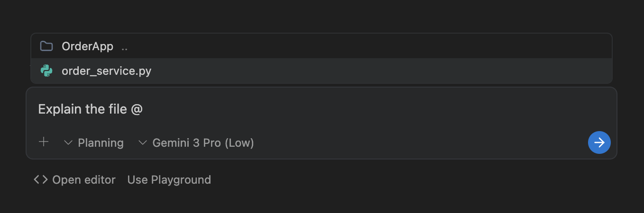Click the folder icon beside OrderApp
This screenshot has width=644, height=213.
coord(46,46)
